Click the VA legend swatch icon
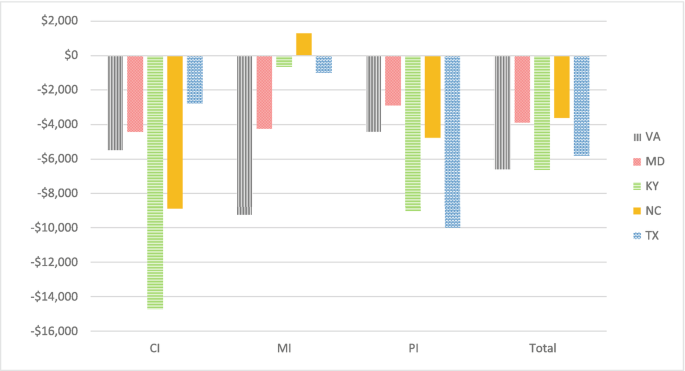The height and width of the screenshot is (371, 685). click(x=637, y=138)
